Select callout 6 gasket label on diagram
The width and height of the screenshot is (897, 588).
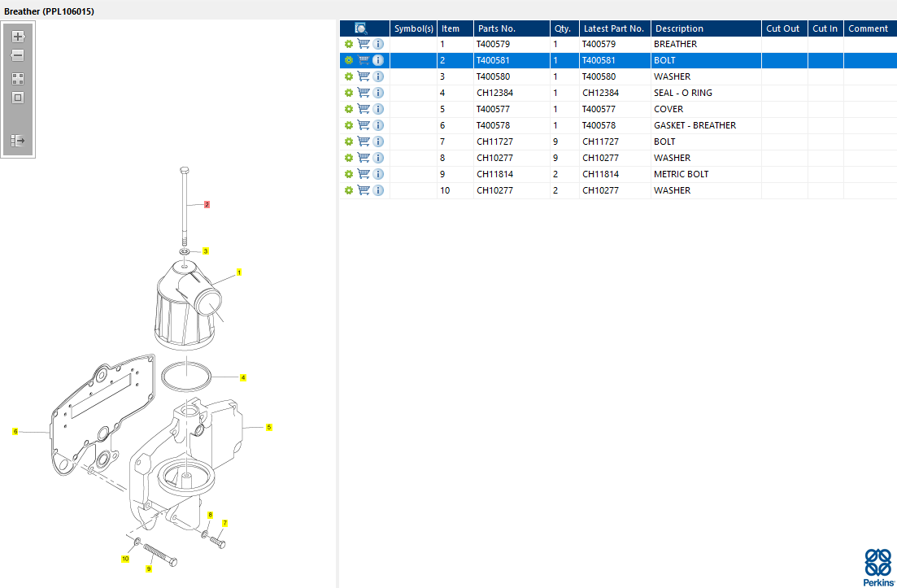[x=15, y=431]
